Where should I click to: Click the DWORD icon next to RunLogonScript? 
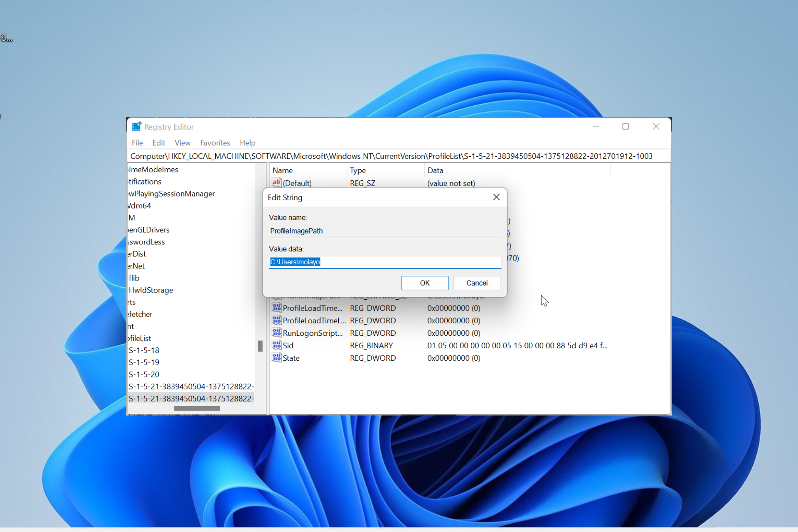coord(277,333)
